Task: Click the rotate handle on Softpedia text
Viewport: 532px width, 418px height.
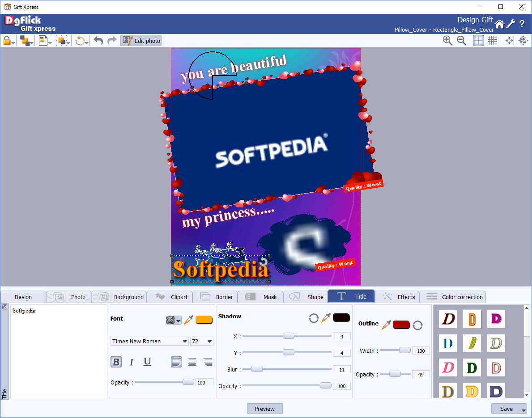Action: point(263,262)
